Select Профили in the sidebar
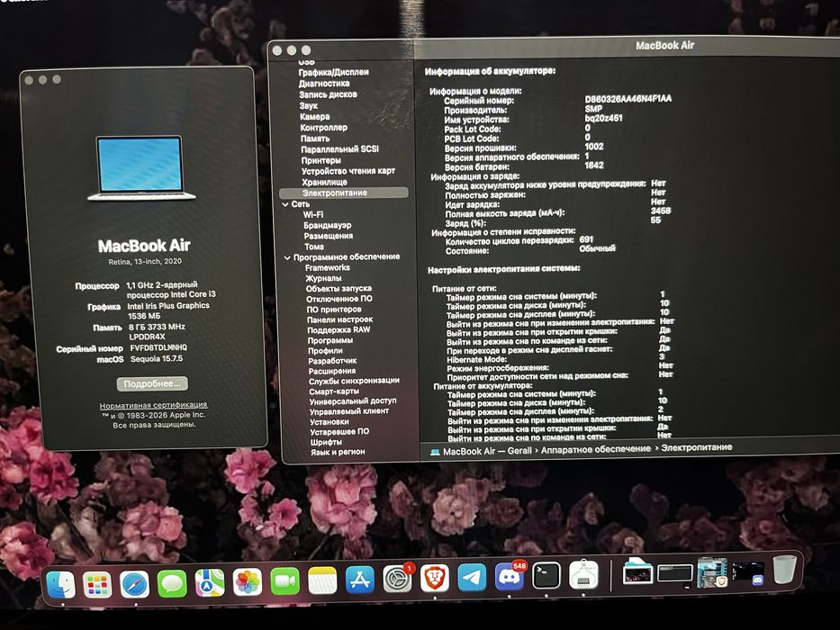The width and height of the screenshot is (840, 630). [325, 351]
